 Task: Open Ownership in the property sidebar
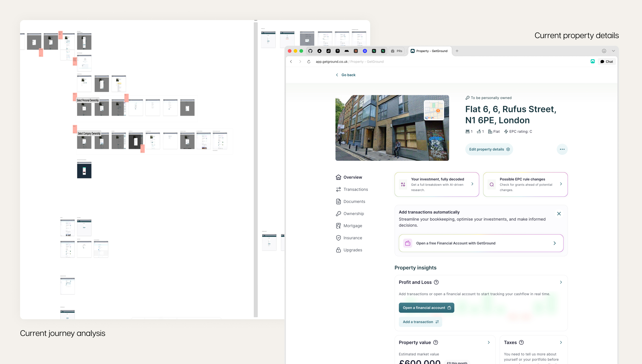350,214
